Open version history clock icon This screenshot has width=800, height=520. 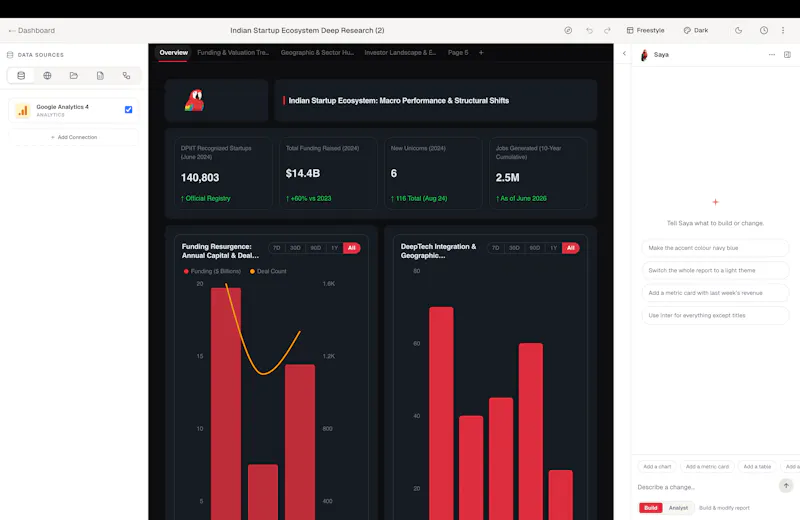pos(764,31)
